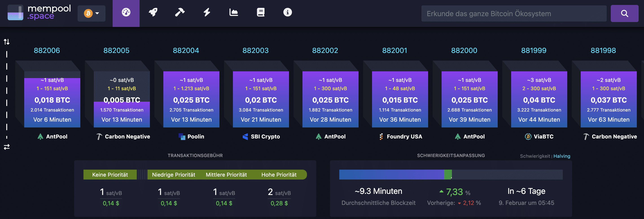The width and height of the screenshot is (644, 219).
Task: Open the graphs chart page
Action: tap(234, 13)
